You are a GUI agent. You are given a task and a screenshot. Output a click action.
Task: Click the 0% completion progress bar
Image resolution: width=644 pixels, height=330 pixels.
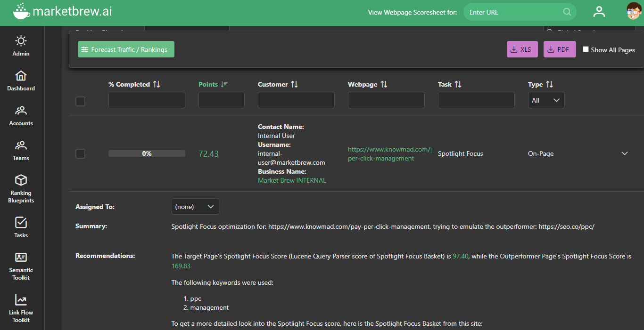(147, 153)
